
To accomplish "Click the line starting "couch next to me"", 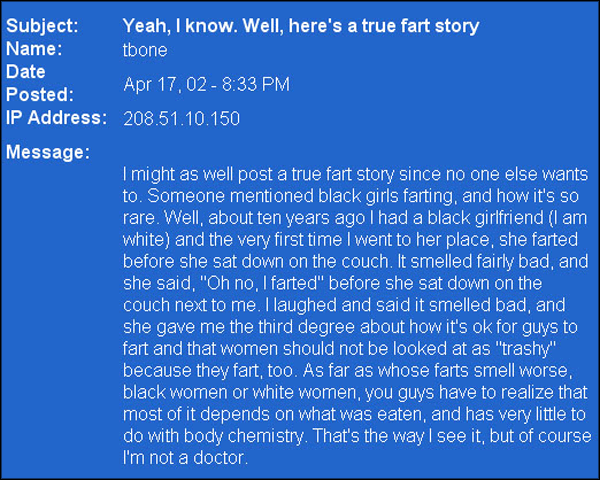I will [344, 305].
